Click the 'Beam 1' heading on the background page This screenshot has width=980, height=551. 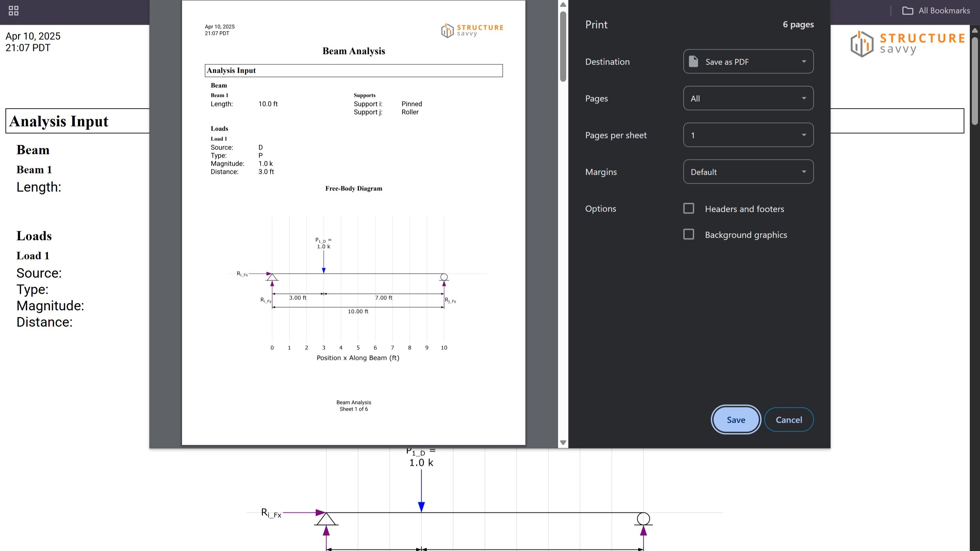coord(34,170)
